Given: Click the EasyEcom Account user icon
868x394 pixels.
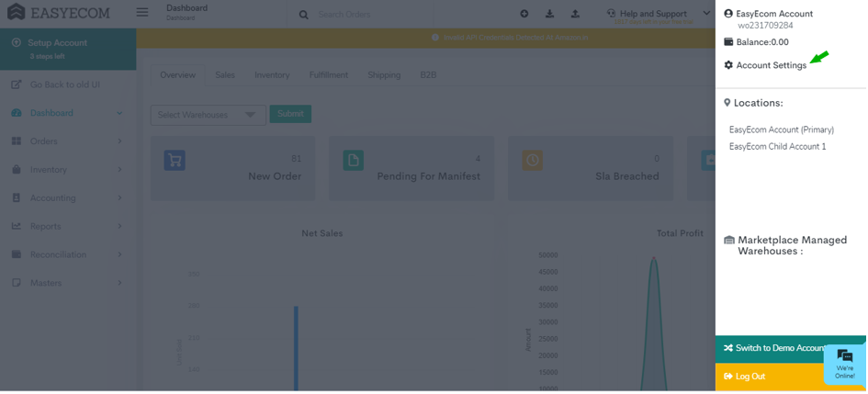Looking at the screenshot, I should 728,13.
